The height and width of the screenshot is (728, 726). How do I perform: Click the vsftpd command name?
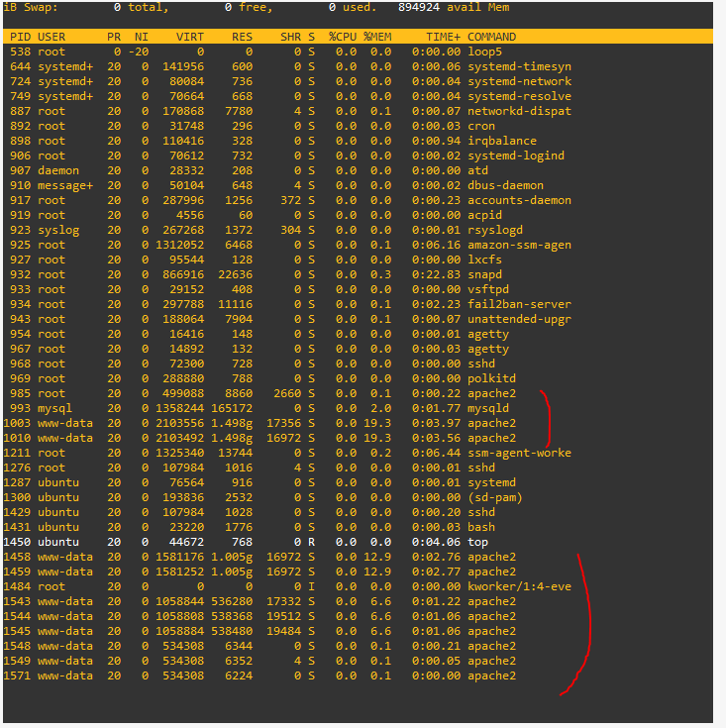point(488,289)
